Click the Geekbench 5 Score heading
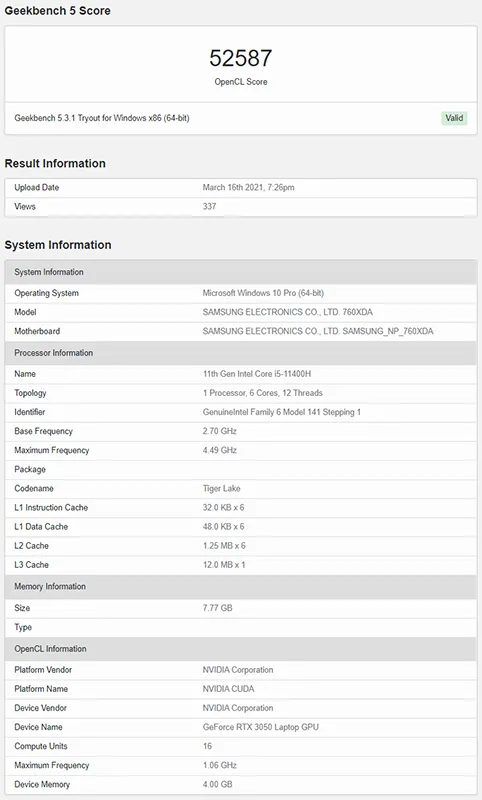482x800 pixels. coord(58,11)
